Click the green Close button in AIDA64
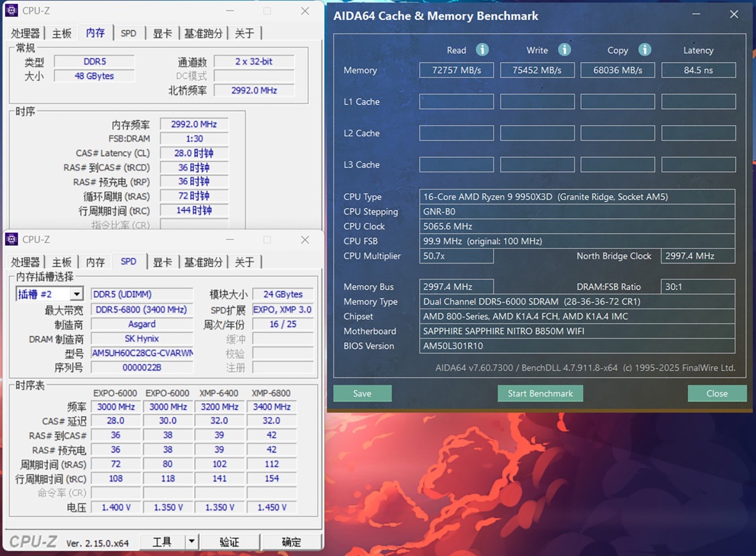Viewport: 756px width, 556px height. coord(717,394)
